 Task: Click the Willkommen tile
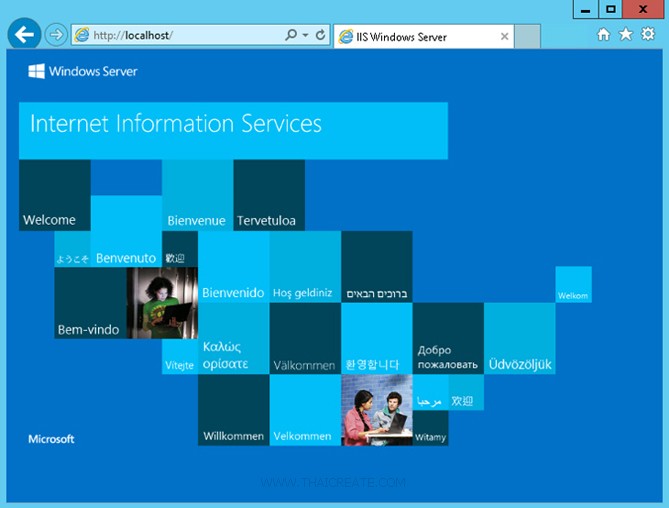(x=234, y=410)
